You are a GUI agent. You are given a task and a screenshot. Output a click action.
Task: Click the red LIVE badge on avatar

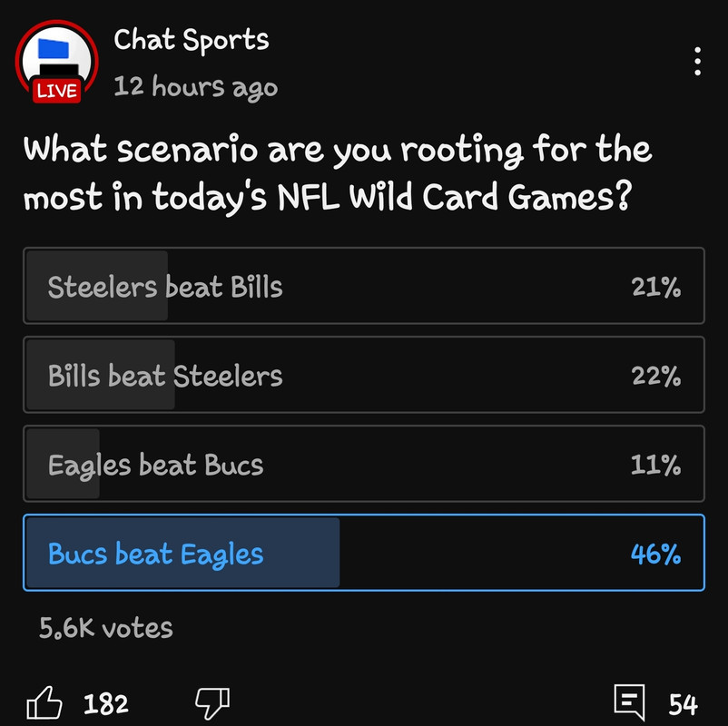click(x=57, y=91)
